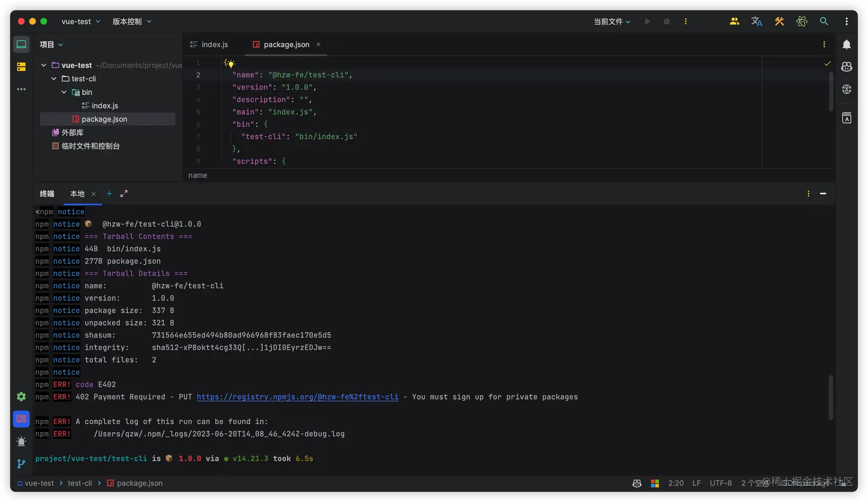Open Search Everywhere magnifier
868x502 pixels.
pos(824,21)
